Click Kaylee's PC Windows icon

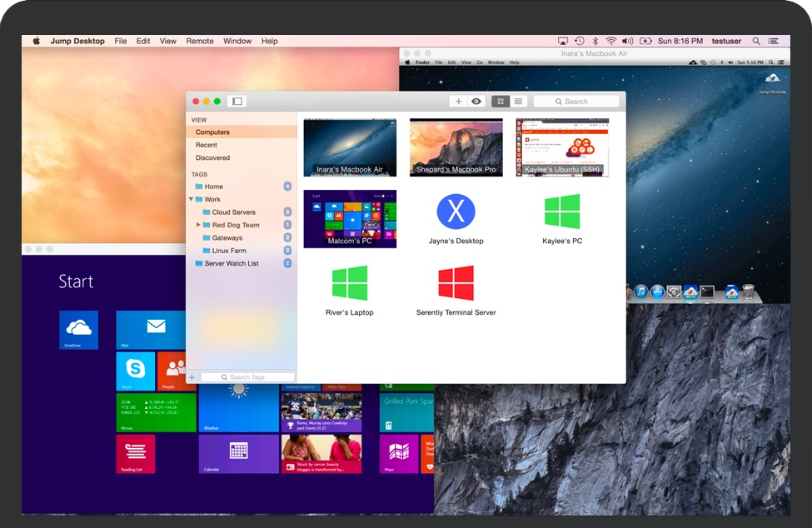coord(562,212)
